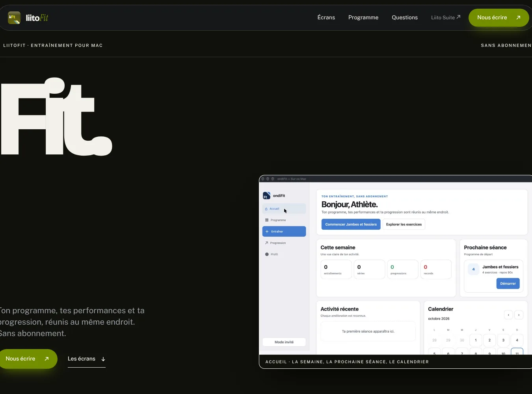This screenshot has width=532, height=394.
Task: Click the ondiFit app logo icon
Action: point(266,195)
